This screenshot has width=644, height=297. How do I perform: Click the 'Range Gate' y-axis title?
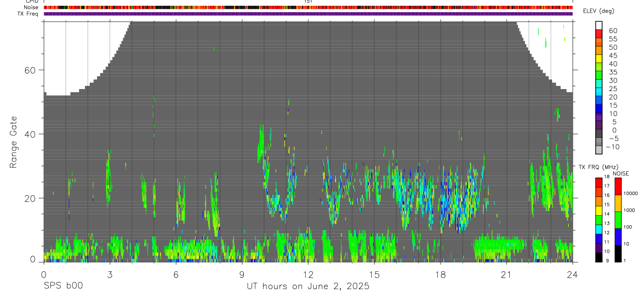pyautogui.click(x=14, y=142)
